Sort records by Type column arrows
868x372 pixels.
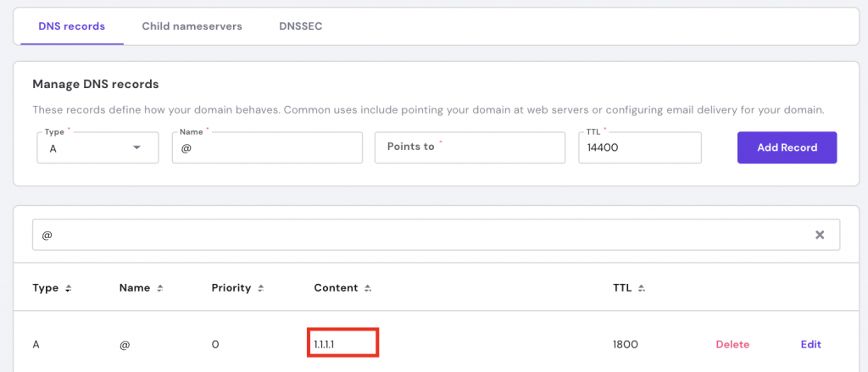point(68,288)
